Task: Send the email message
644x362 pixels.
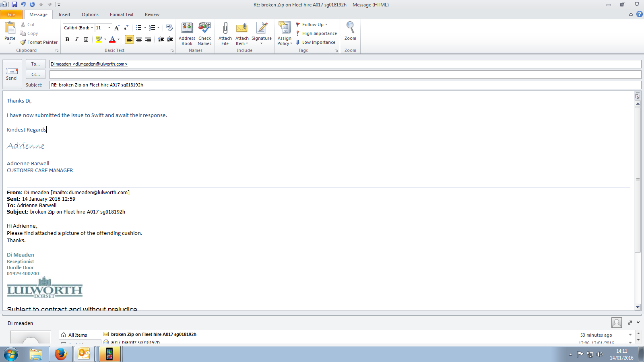Action: pyautogui.click(x=12, y=74)
